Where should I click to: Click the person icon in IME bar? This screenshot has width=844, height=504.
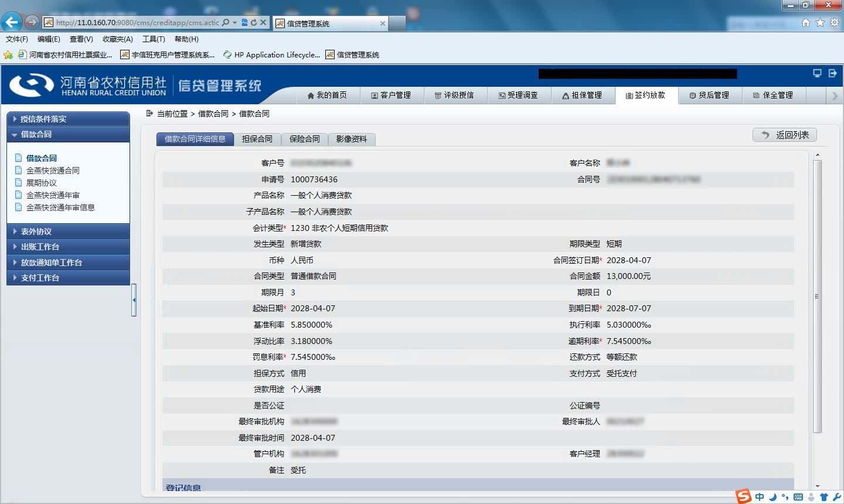pos(811,497)
